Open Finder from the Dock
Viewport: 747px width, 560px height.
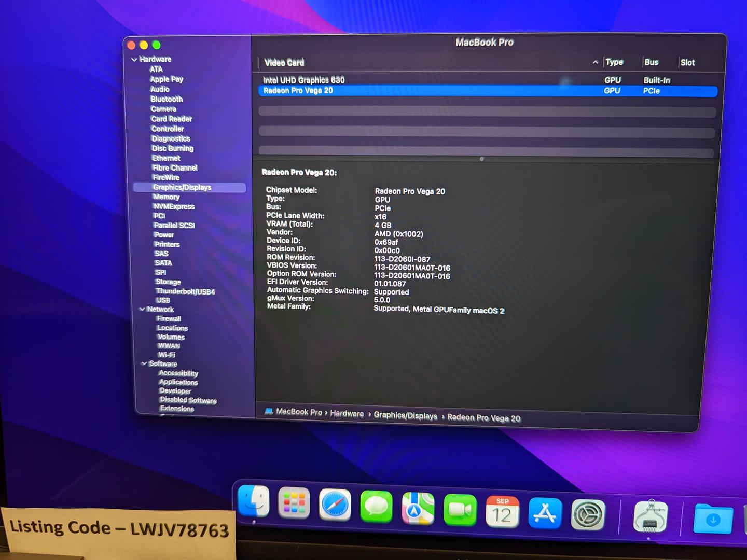tap(254, 502)
